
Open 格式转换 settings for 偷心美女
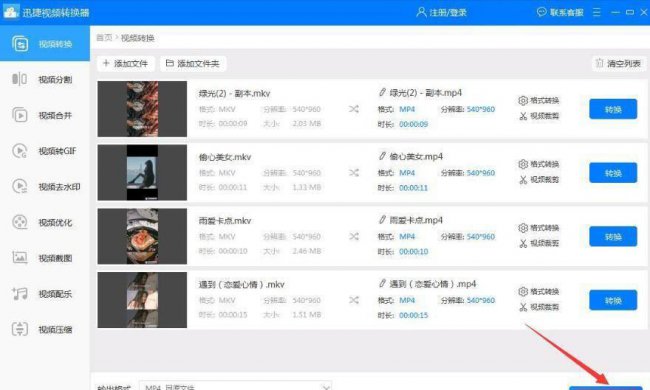(538, 164)
